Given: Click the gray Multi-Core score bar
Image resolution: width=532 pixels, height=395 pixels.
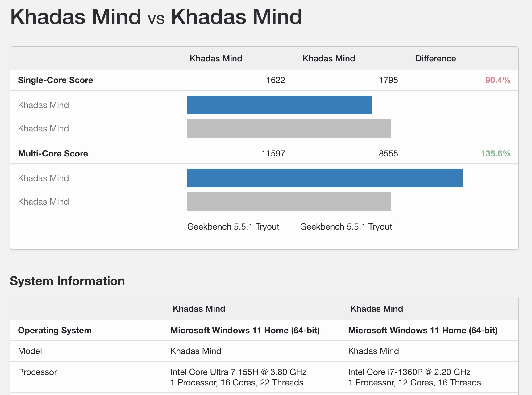Looking at the screenshot, I should coord(289,202).
